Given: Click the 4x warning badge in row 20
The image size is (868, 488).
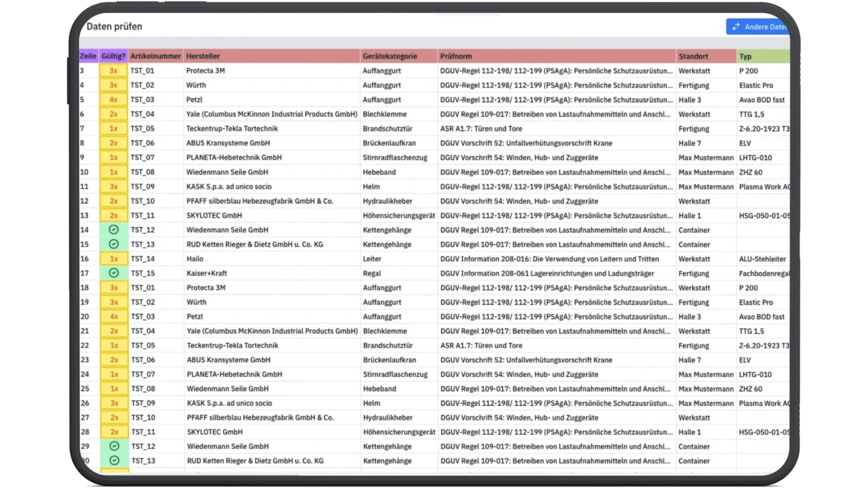Looking at the screenshot, I should [x=114, y=316].
